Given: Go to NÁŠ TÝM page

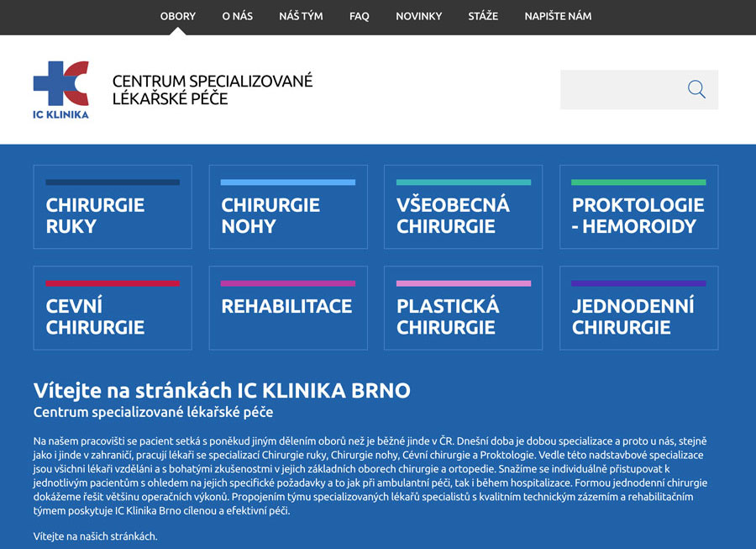Looking at the screenshot, I should coord(301,17).
